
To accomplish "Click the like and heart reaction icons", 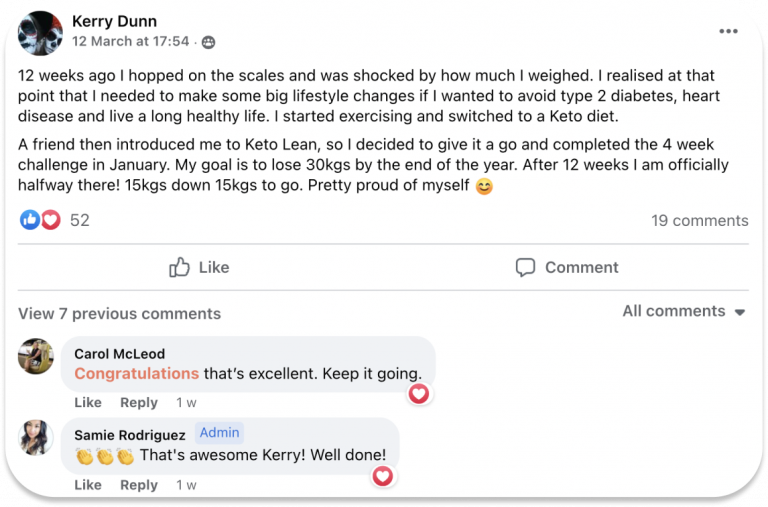I will (x=40, y=220).
